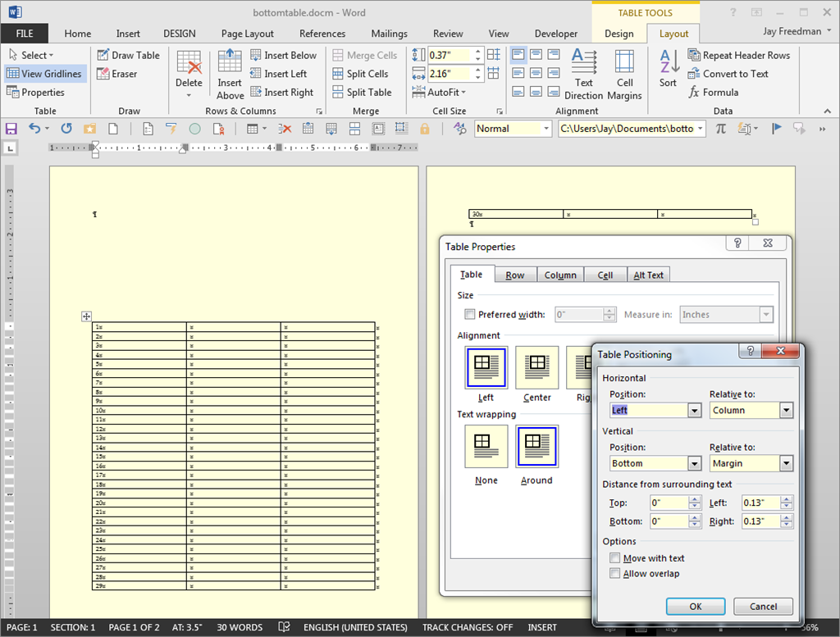The image size is (840, 637).
Task: Open Table Tools Design tab
Action: click(619, 33)
